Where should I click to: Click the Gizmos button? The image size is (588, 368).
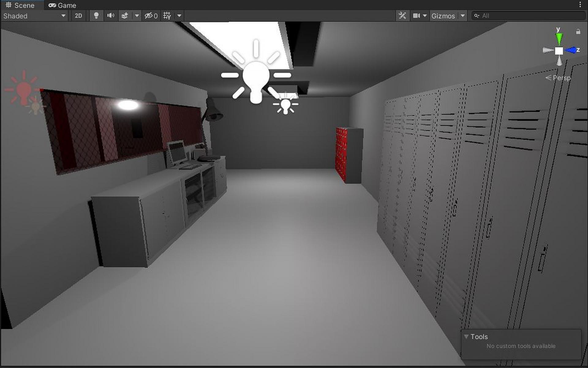click(443, 16)
